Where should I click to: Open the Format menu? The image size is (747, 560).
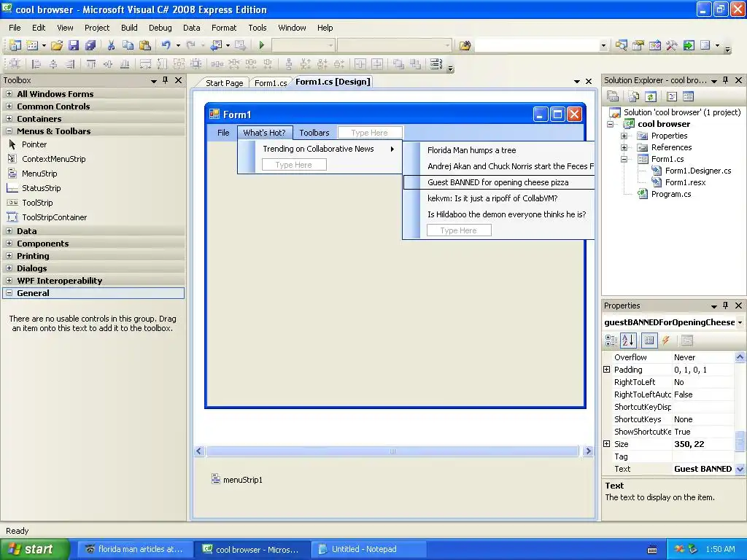224,28
